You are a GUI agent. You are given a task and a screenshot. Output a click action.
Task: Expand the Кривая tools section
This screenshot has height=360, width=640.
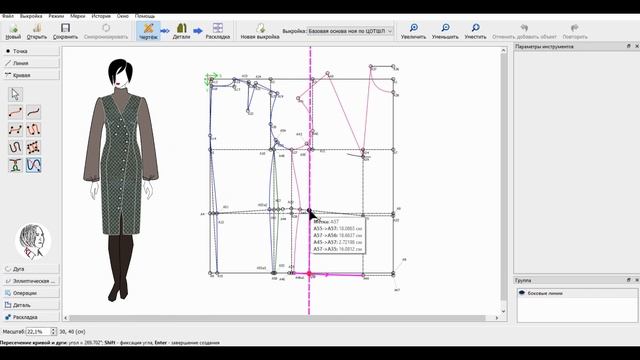(x=31, y=75)
